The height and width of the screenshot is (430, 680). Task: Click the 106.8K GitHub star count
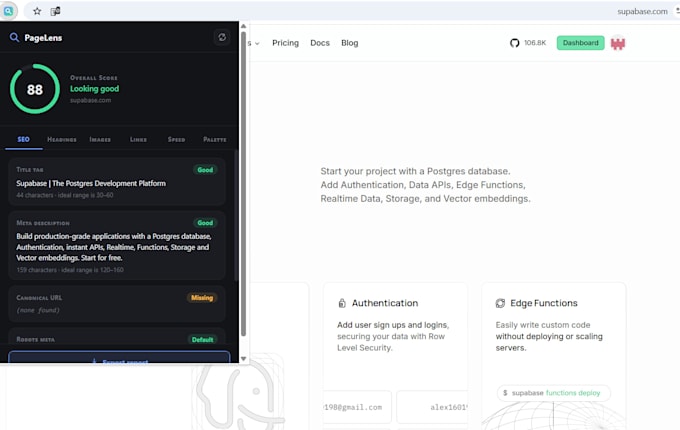[535, 43]
